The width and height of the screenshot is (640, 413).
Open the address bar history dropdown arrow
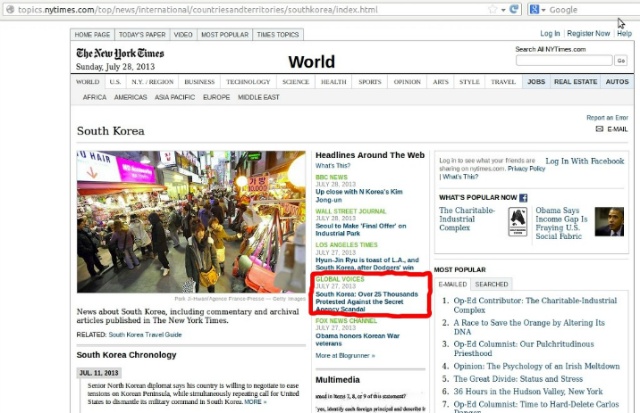(503, 10)
